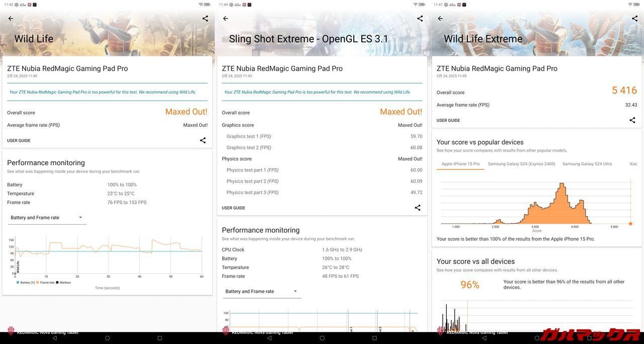Image resolution: width=644 pixels, height=344 pixels.
Task: Tap share icon in Wild Life header
Action: tap(205, 19)
